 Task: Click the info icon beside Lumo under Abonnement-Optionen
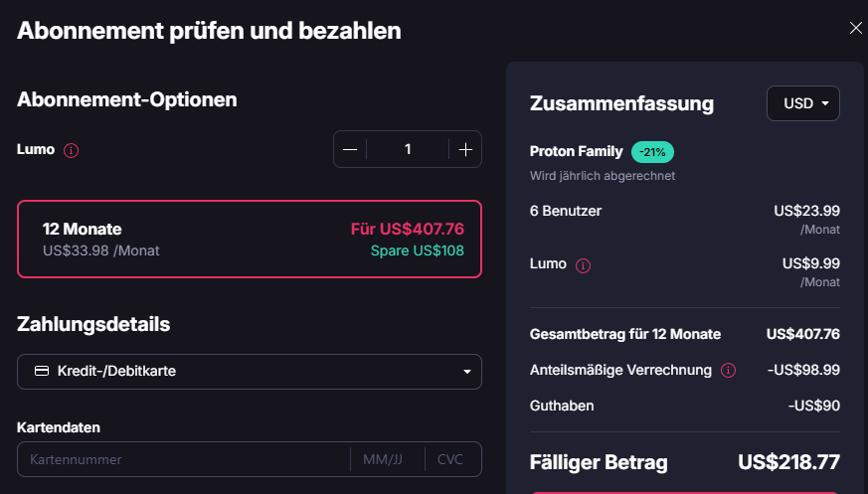point(71,151)
